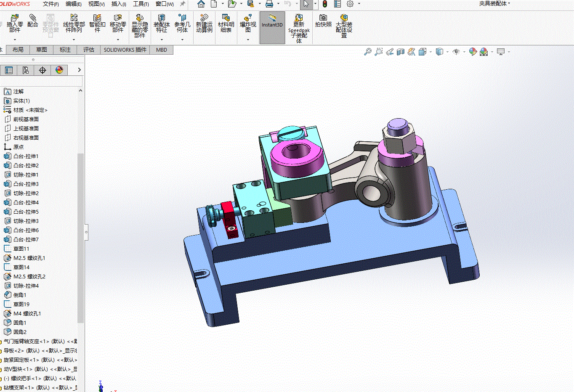Open the 插入(I) menu

(x=119, y=4)
